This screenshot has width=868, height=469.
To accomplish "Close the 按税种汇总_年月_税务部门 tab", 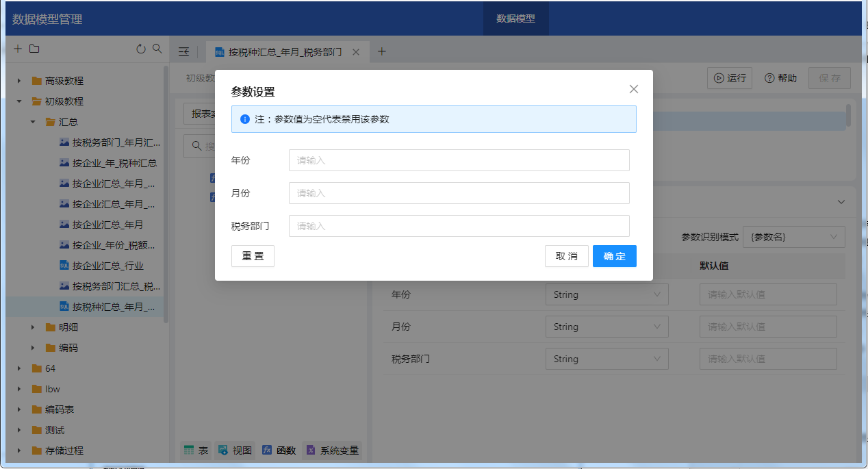I will pyautogui.click(x=356, y=52).
